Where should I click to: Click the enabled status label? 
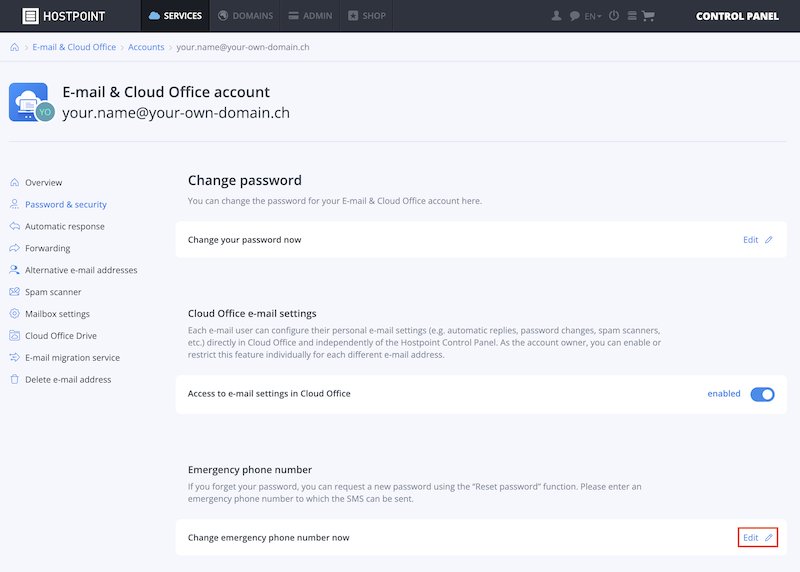point(723,393)
